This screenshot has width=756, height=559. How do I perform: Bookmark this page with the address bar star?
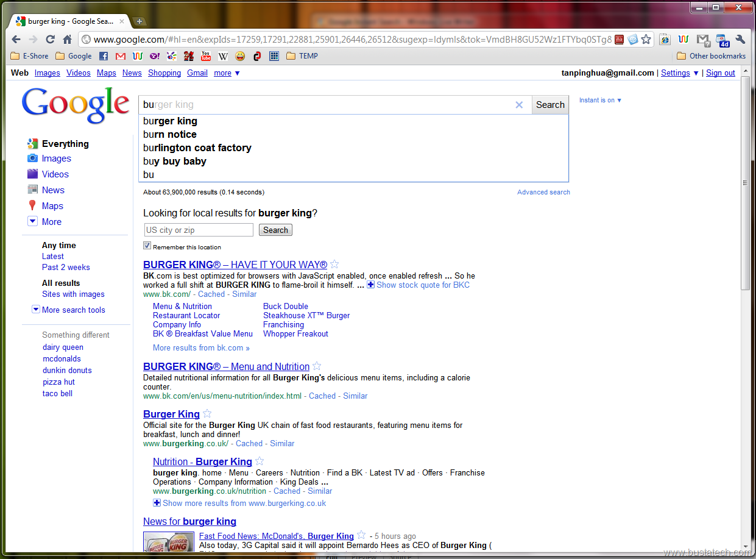coord(646,40)
